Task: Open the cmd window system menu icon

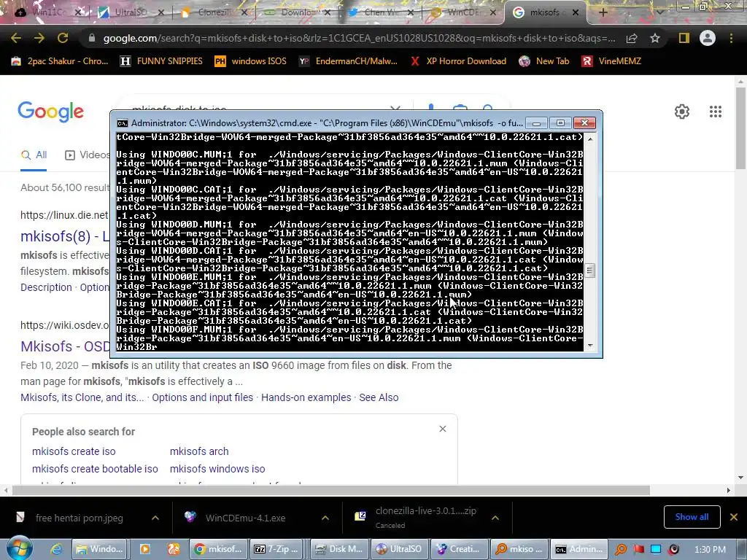Action: point(123,123)
